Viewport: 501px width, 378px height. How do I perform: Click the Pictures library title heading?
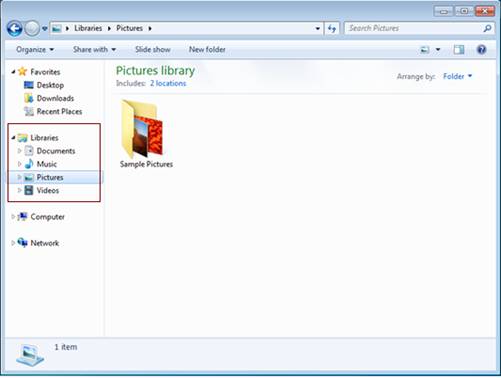pyautogui.click(x=155, y=71)
